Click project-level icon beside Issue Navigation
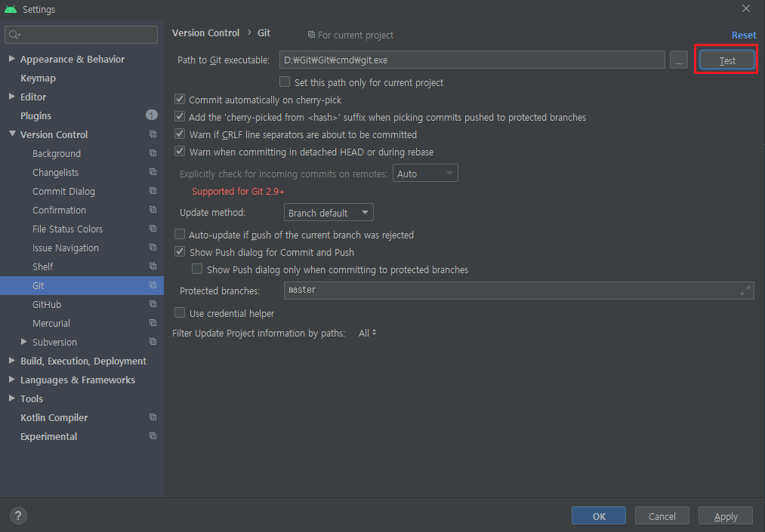Screen dimensions: 765x532 [153, 248]
